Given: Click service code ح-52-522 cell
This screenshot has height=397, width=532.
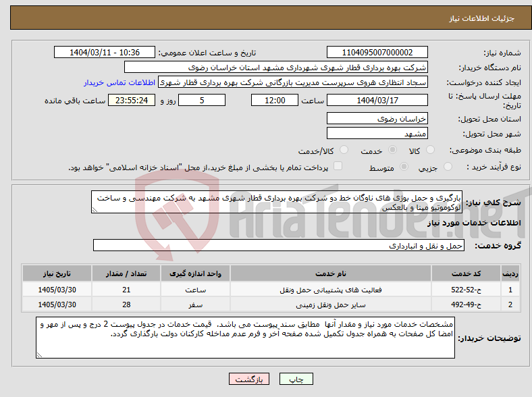Looking at the screenshot, I should click(x=466, y=290).
